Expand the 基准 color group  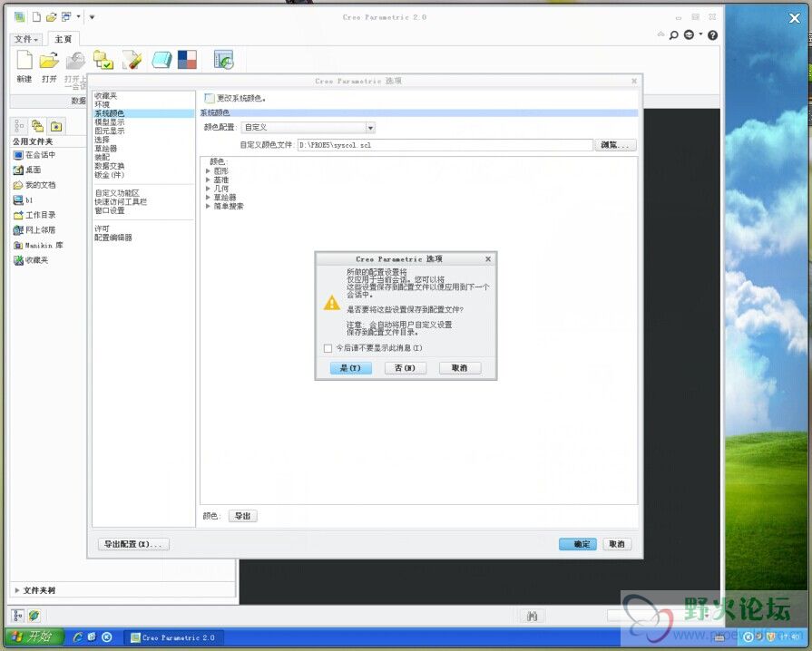pos(208,180)
